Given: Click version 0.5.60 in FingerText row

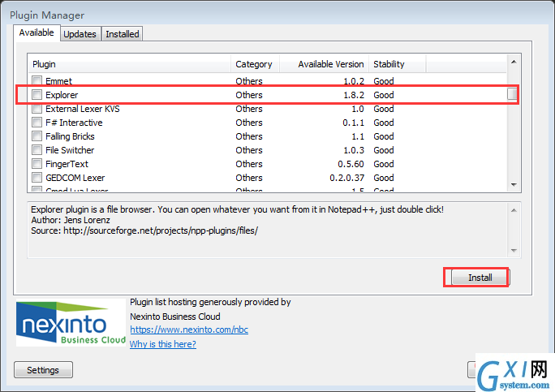Looking at the screenshot, I should click(x=351, y=164).
